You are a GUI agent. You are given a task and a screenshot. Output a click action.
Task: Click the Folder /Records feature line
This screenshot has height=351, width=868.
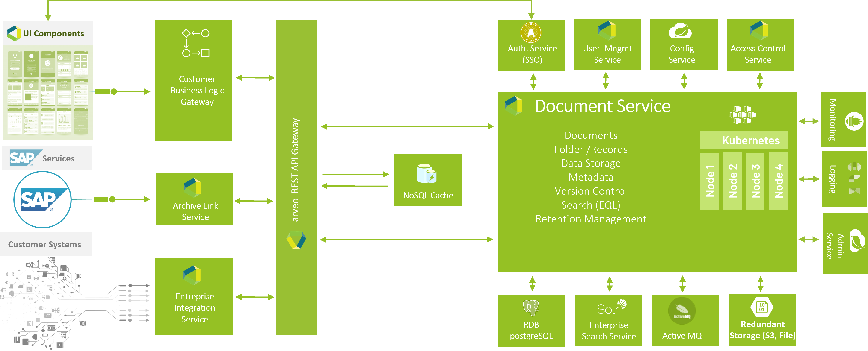tap(591, 149)
